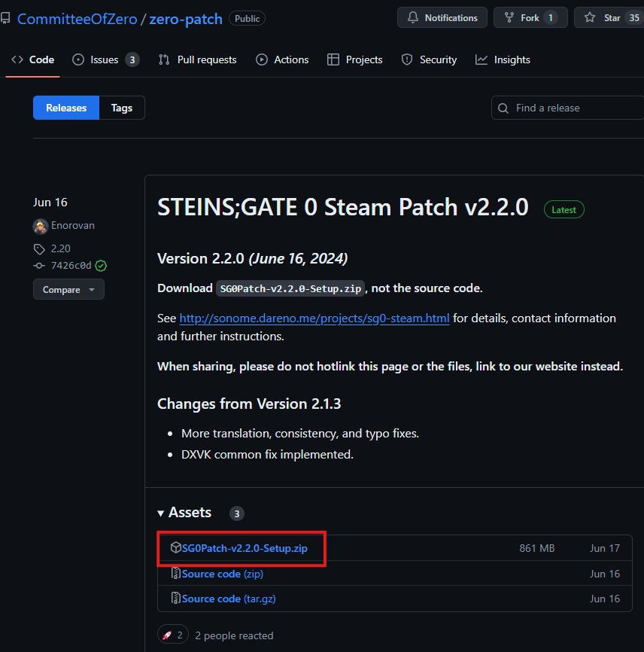Viewport: 644px width, 652px height.
Task: Click the commit icon beside 7426c0d
Action: coord(39,266)
